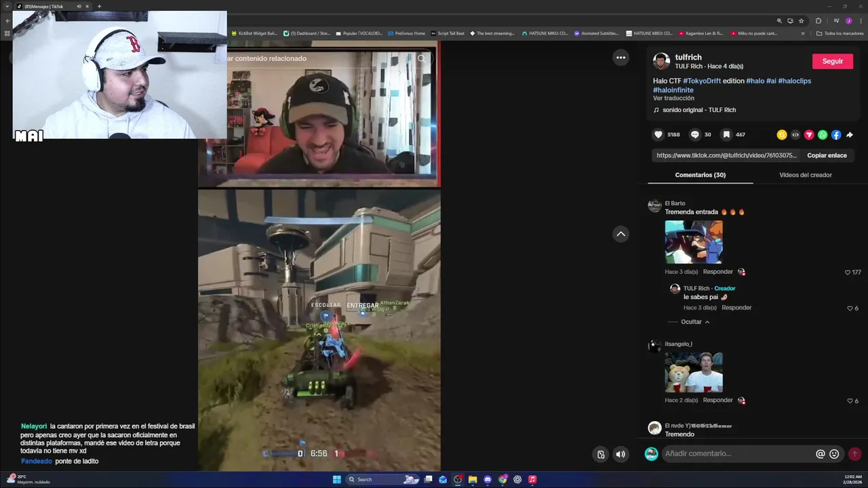Toggle auto-scroll icon beside volume

(601, 454)
